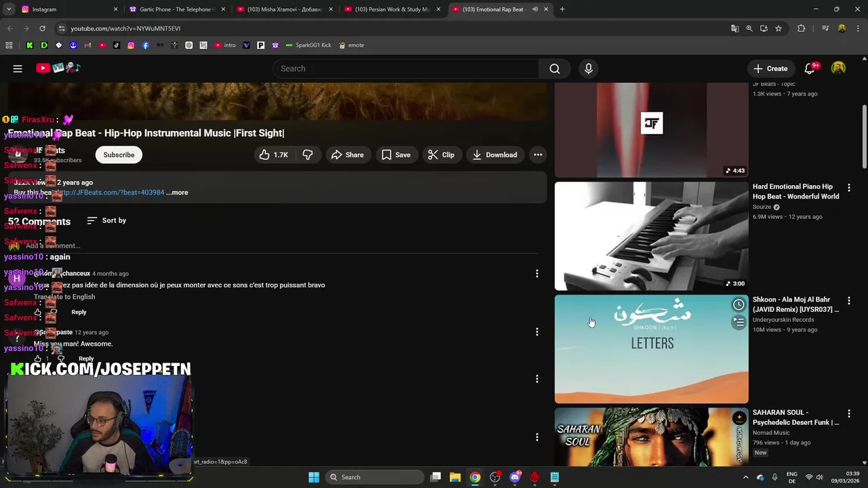Open menu for Shkoon video
Screen dimensions: 868x488
(849, 301)
